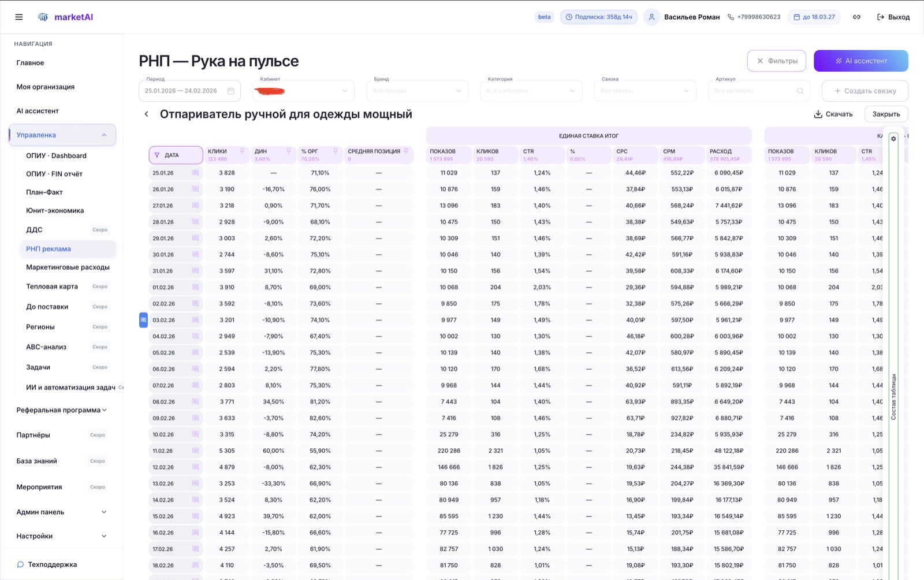The width and height of the screenshot is (924, 580).
Task: Open the comment icon for 02.02.26
Action: pos(196,303)
